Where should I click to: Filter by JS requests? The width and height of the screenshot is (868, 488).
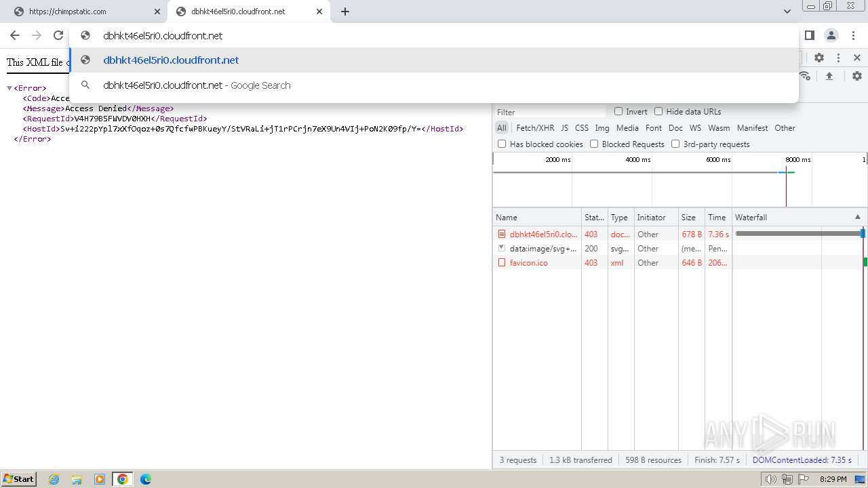click(x=565, y=128)
